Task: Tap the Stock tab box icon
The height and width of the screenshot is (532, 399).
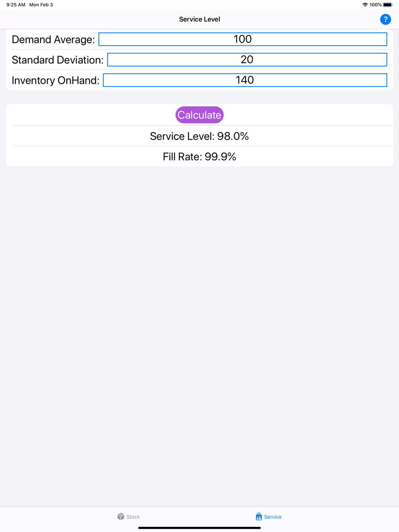Action: click(121, 516)
